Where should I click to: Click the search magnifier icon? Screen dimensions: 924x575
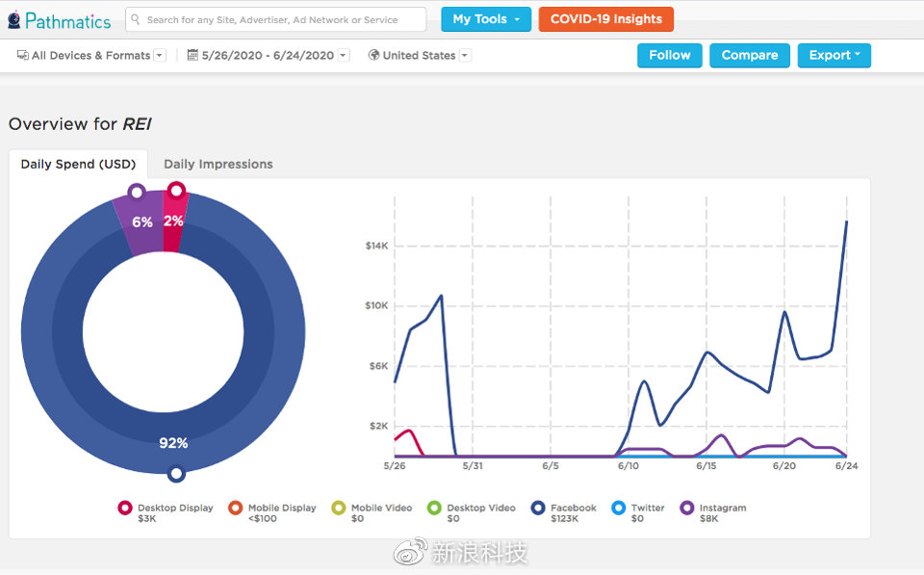click(136, 19)
